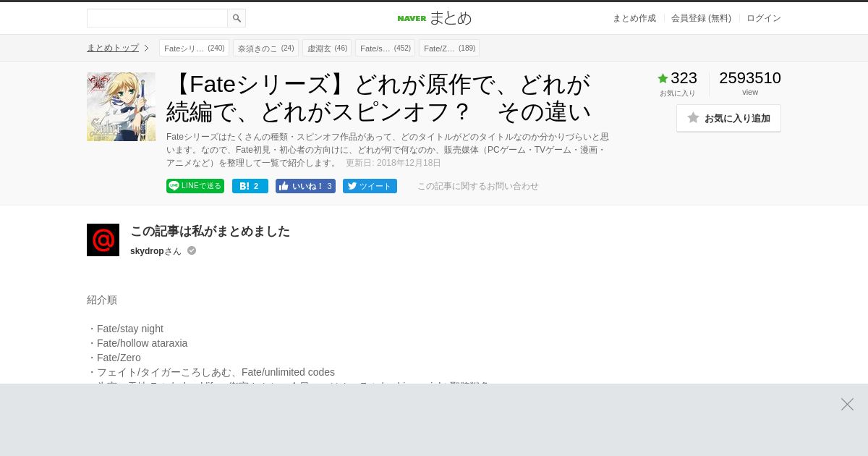This screenshot has width=868, height=456.
Task: Focus the search input field
Action: (157, 18)
